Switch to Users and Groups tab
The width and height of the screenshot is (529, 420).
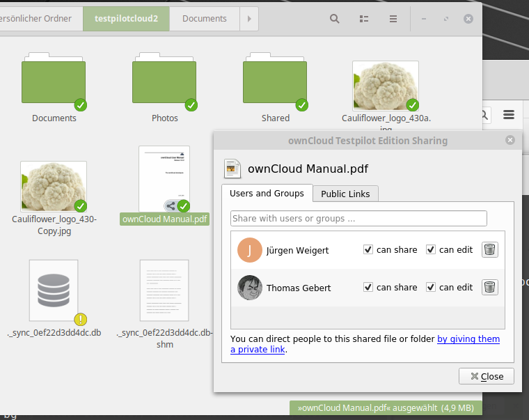(267, 193)
